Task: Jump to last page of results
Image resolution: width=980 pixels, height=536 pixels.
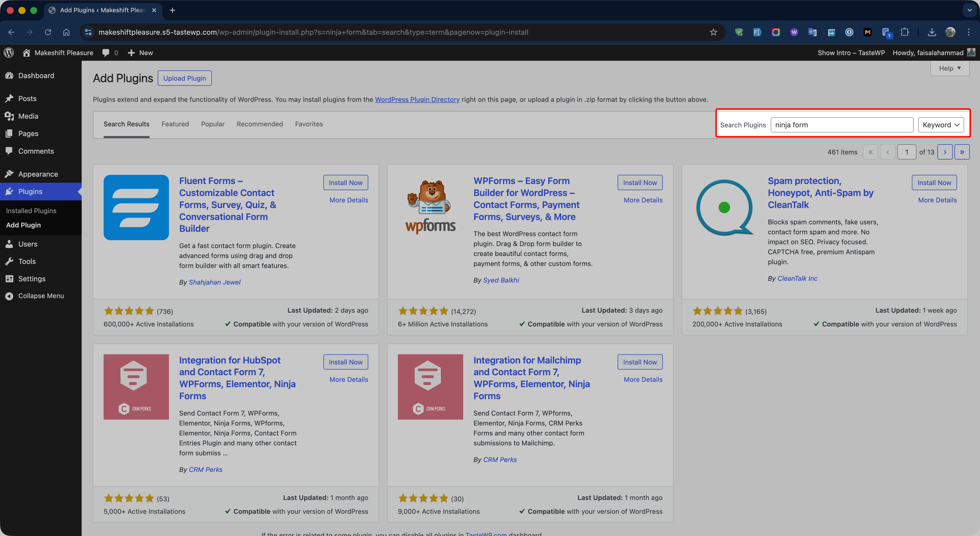Action: (962, 152)
